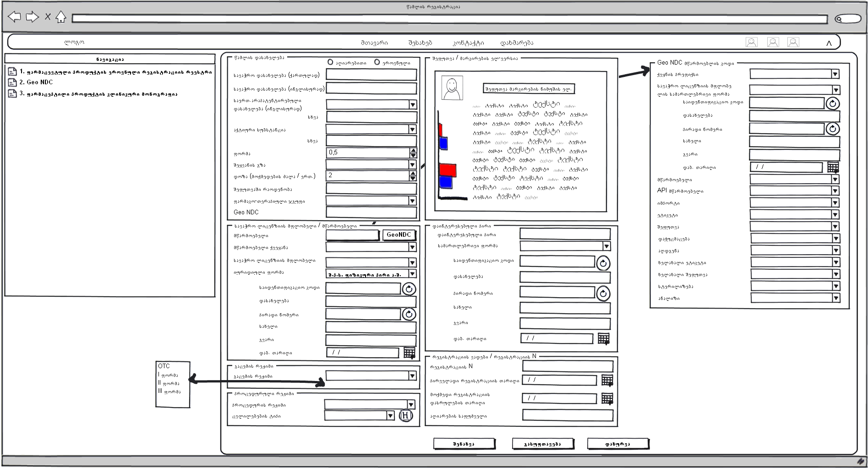Open the შესახებ menu item
This screenshot has height=468, width=868.
(420, 43)
